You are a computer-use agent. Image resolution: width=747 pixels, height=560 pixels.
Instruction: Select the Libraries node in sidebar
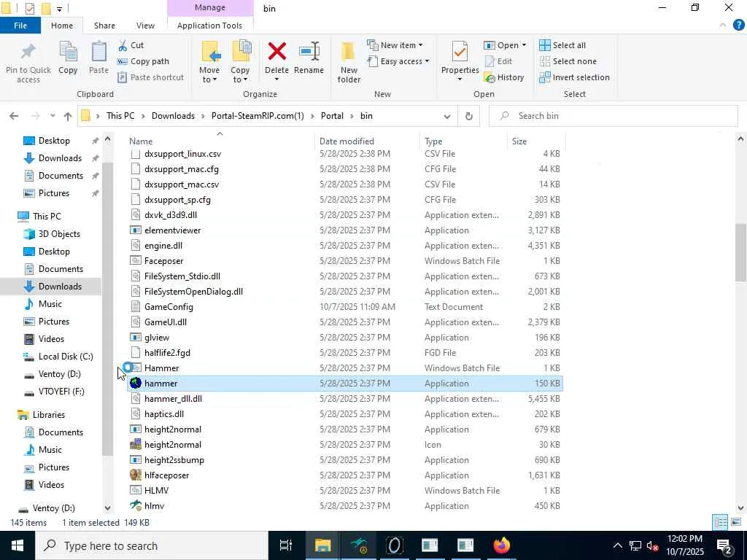pyautogui.click(x=41, y=415)
